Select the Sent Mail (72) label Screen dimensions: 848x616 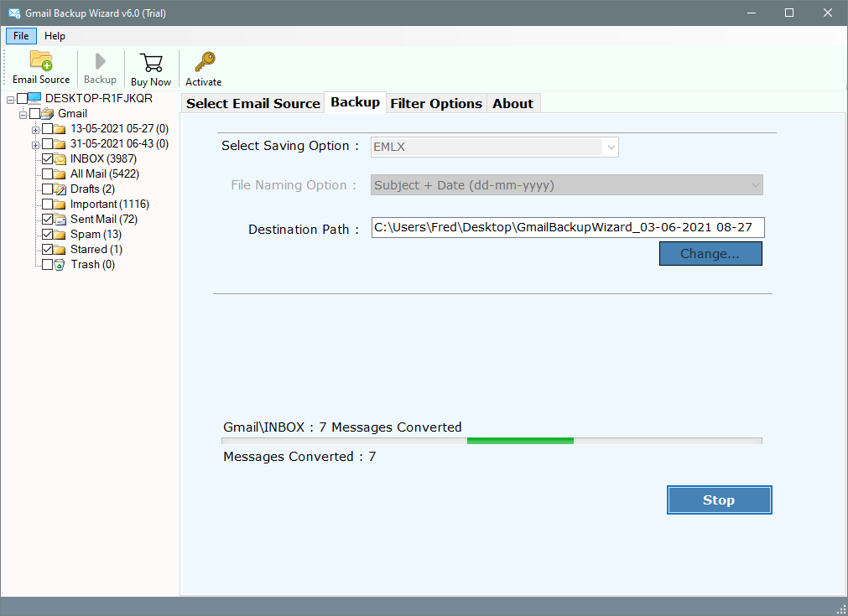tap(104, 220)
